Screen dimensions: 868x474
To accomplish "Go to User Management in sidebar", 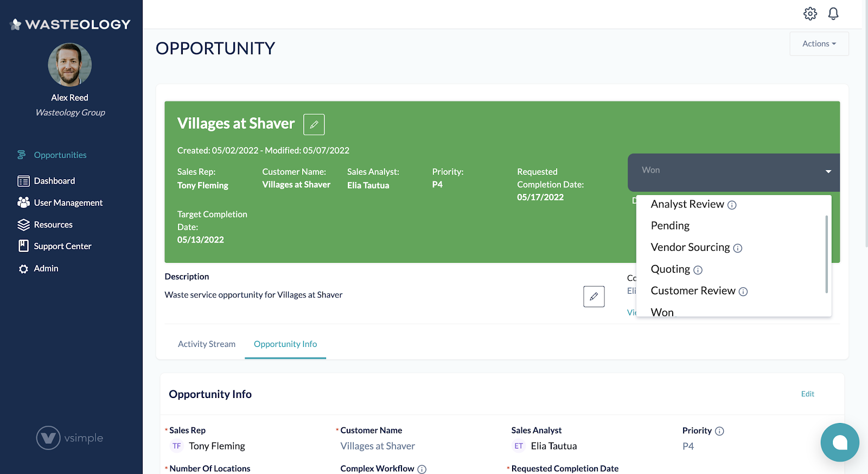I will [x=68, y=203].
